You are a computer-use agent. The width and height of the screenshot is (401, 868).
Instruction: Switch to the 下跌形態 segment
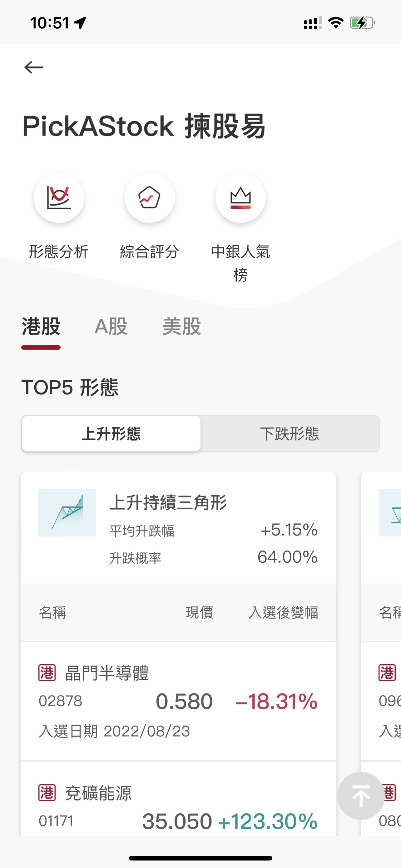tap(290, 434)
